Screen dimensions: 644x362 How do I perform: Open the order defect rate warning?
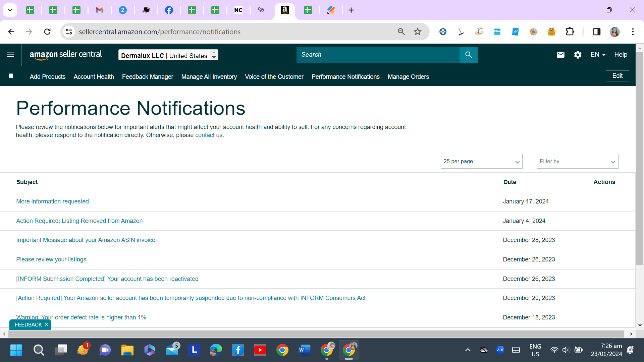(81, 317)
